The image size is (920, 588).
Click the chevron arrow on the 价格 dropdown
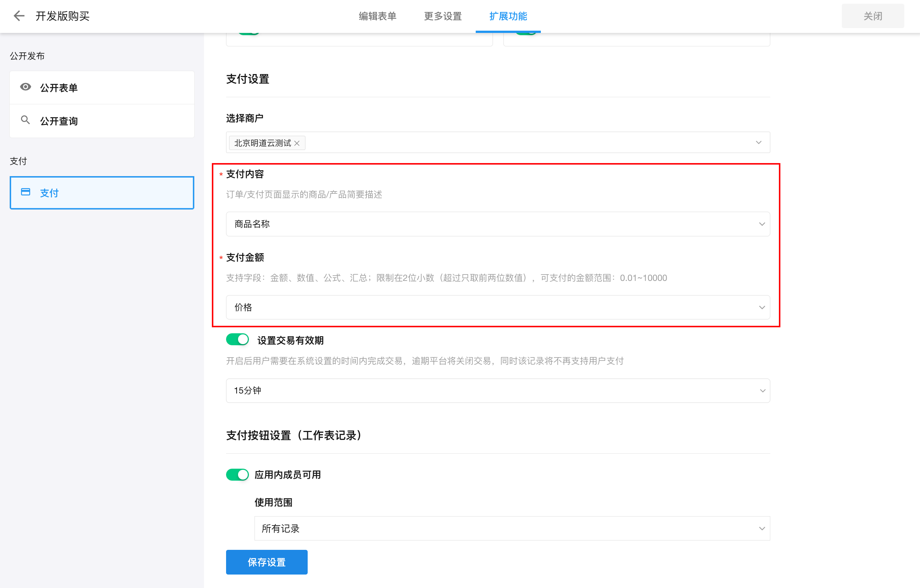(761, 307)
